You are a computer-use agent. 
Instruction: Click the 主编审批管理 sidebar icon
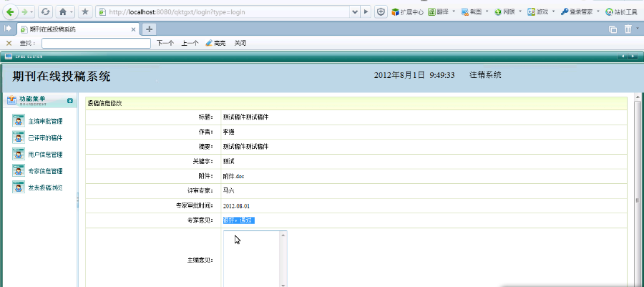[x=18, y=121]
